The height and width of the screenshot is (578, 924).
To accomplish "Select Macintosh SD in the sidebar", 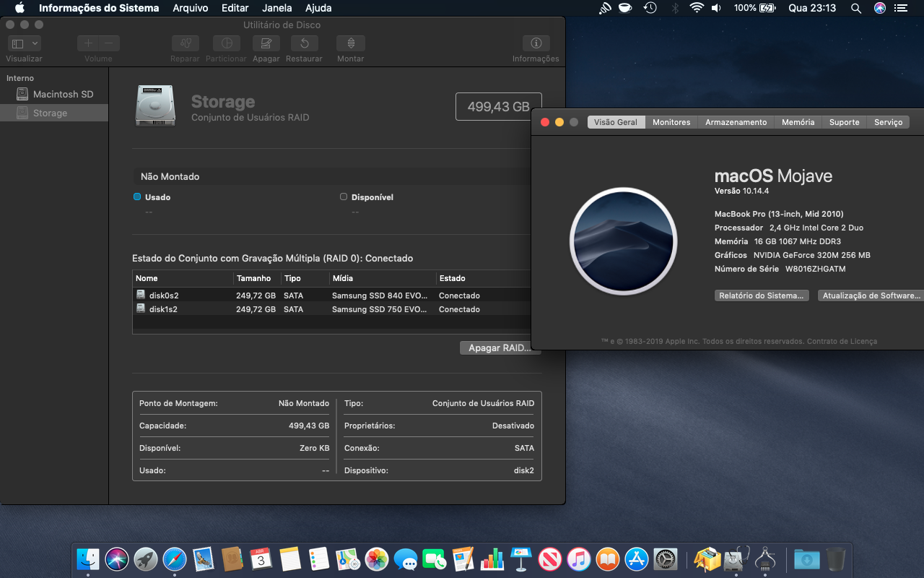I will [x=54, y=95].
